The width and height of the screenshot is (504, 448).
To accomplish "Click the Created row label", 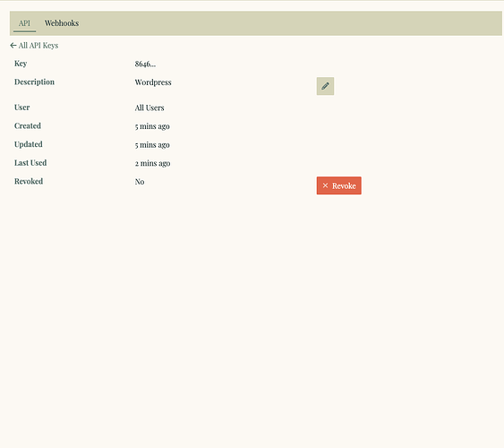I will pos(28,125).
